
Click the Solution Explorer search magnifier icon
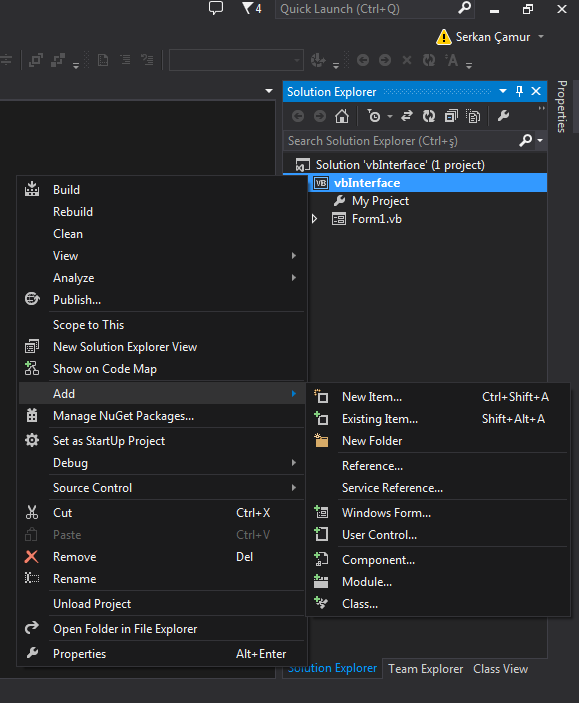525,141
